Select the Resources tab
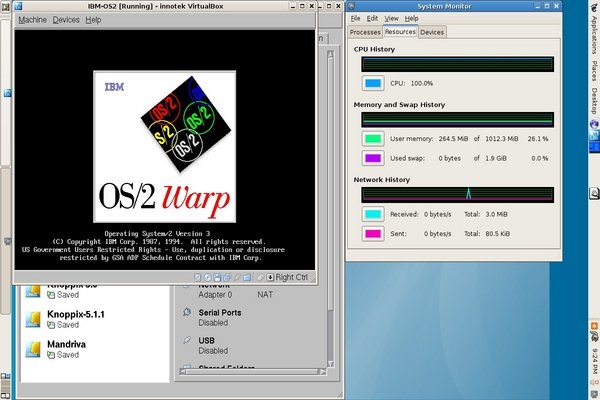The width and height of the screenshot is (600, 400). coord(400,32)
